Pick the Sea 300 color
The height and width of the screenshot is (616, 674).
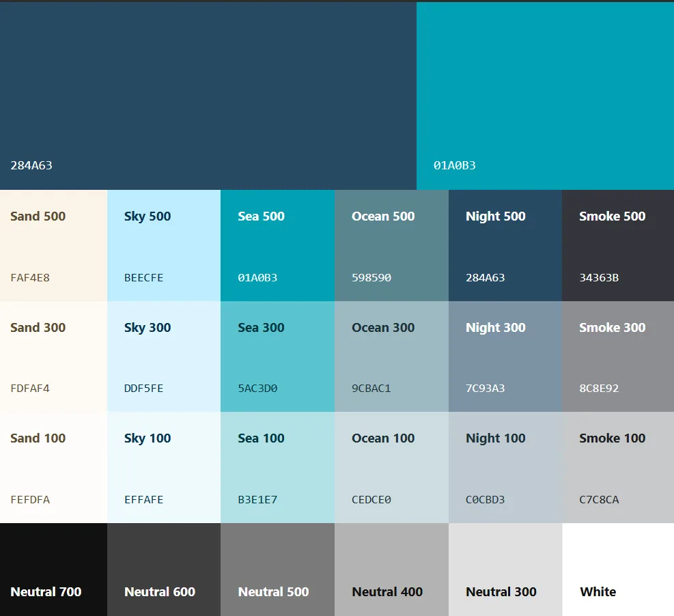[x=278, y=356]
